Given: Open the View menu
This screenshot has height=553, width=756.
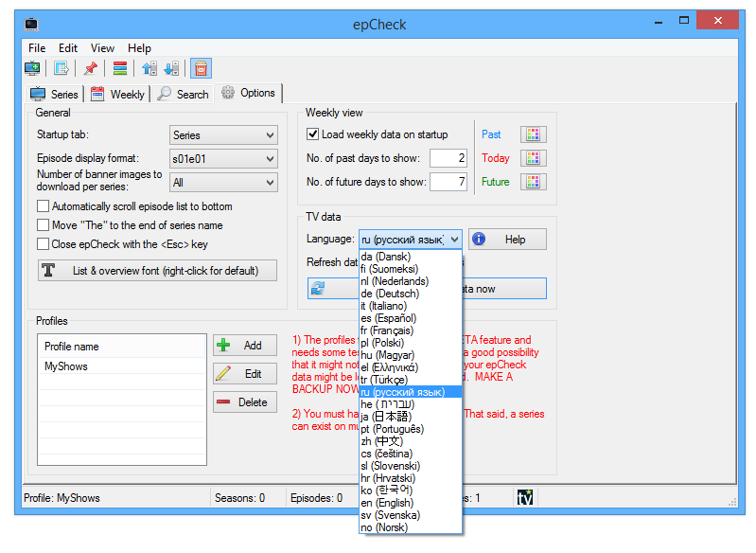Looking at the screenshot, I should [x=102, y=48].
